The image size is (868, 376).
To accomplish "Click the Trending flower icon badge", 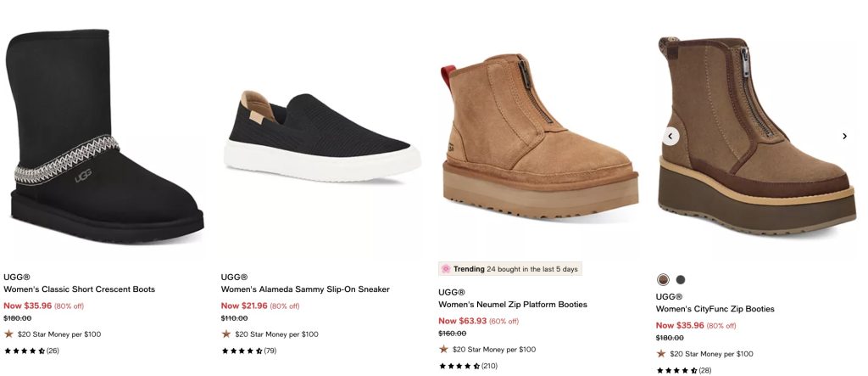I will click(446, 269).
